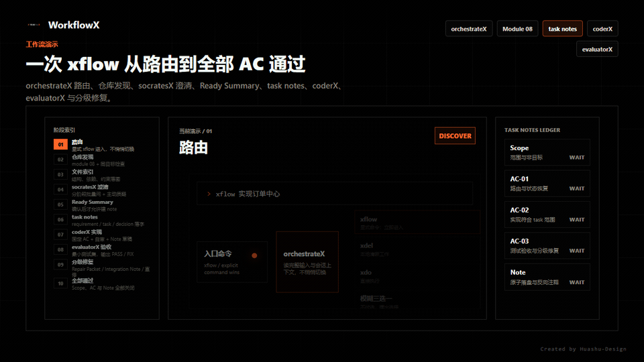Select the evaluatorX chip
Image resolution: width=644 pixels, height=362 pixels.
[x=597, y=49]
